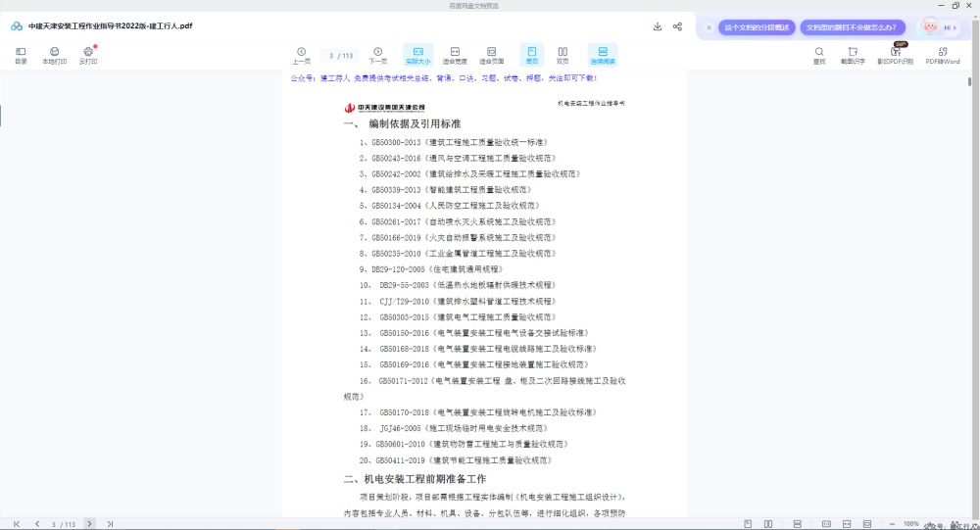This screenshot has height=530, width=980.
Task: Click reference line 18 JGJ46-2005
Action: [454, 428]
